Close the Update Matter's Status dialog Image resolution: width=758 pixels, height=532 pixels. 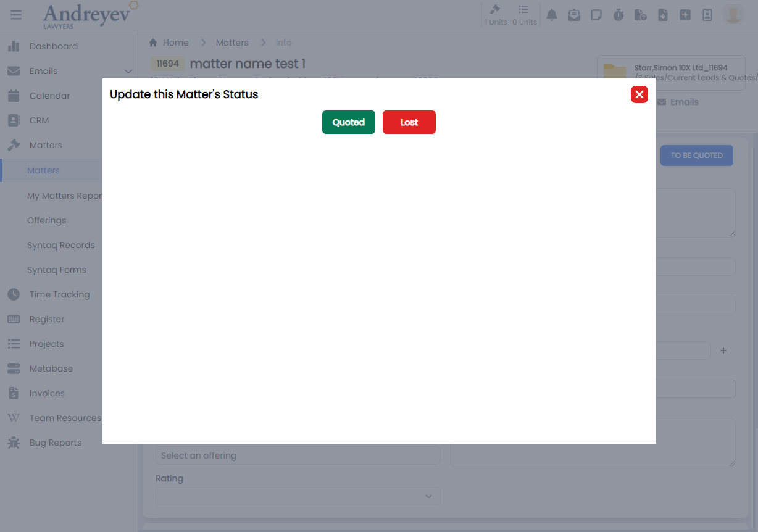(639, 94)
